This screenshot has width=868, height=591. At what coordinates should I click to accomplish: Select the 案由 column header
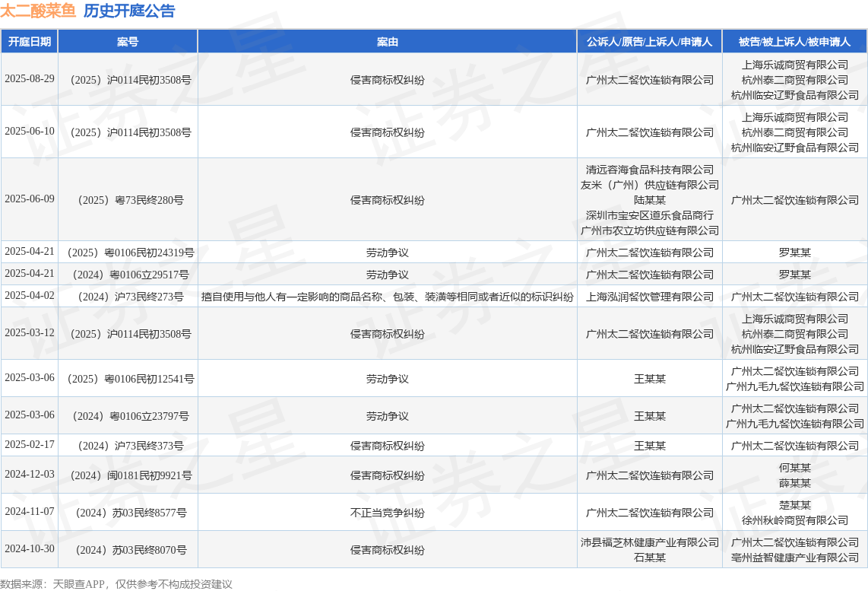click(x=388, y=42)
